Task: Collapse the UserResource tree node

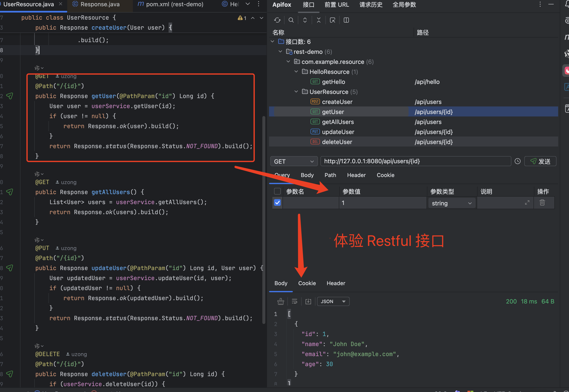Action: tap(296, 91)
